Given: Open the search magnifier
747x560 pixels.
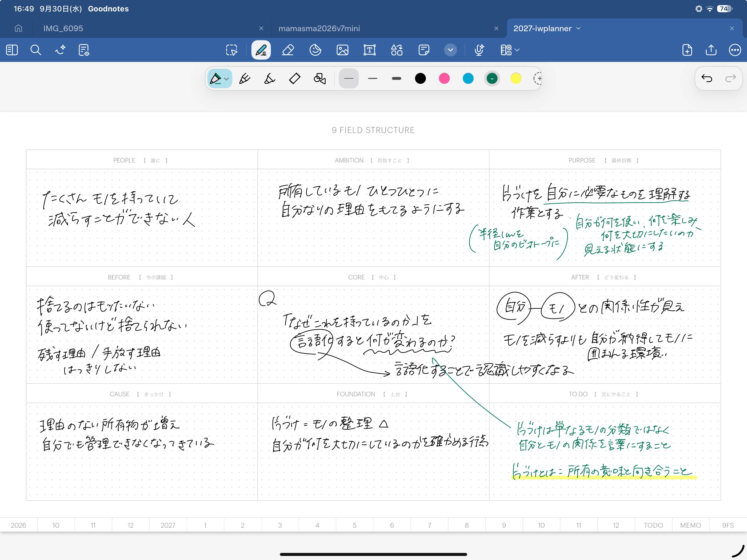Looking at the screenshot, I should pyautogui.click(x=36, y=50).
